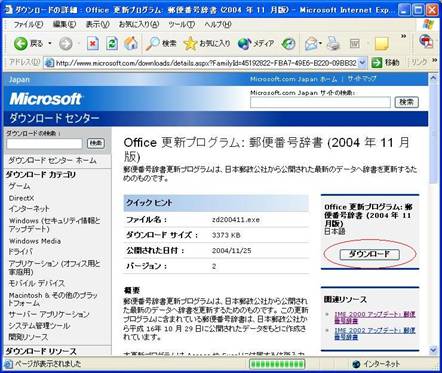442x373 pixels.
Task: Open the Mail button dropdown arrow
Action: [320, 44]
